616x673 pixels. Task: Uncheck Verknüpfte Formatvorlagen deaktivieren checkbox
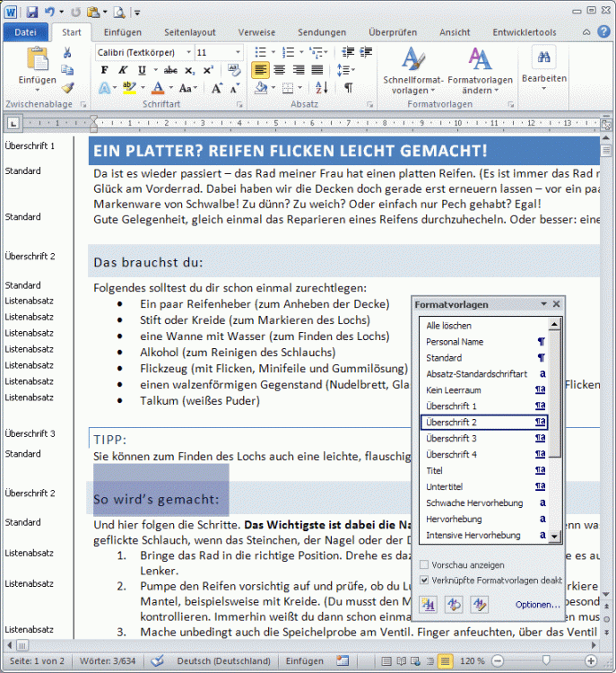pyautogui.click(x=424, y=581)
